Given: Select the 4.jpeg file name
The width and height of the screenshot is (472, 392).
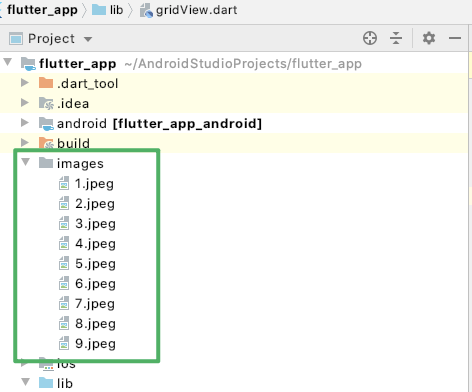Looking at the screenshot, I should point(95,244).
